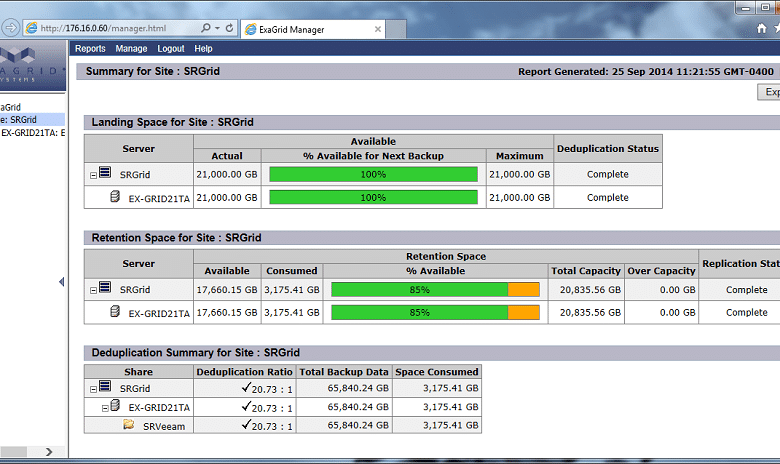
Task: Click EX-GRID21TA name in Landing Space table
Action: click(159, 198)
